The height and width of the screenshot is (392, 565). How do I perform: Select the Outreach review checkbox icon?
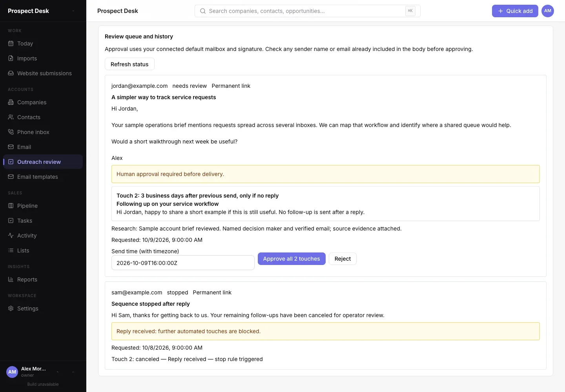coord(11,162)
